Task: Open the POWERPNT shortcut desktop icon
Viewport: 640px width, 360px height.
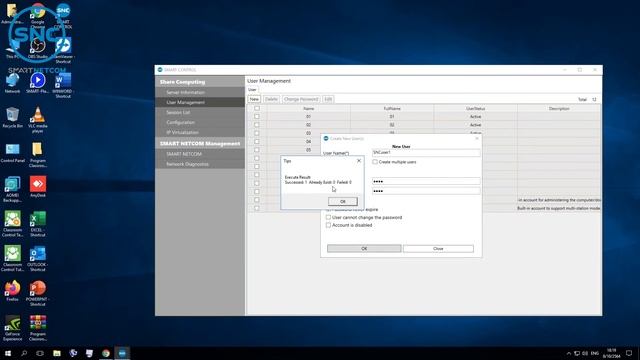Action: click(38, 293)
